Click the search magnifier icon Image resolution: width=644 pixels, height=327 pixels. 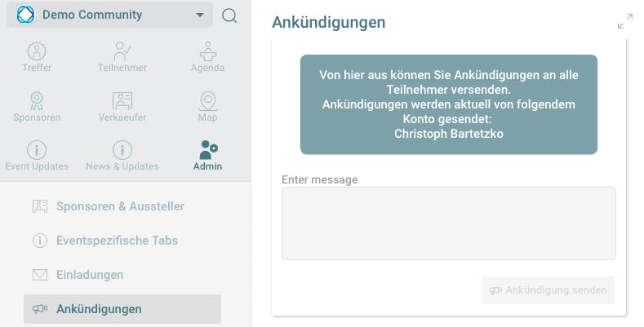pyautogui.click(x=229, y=16)
